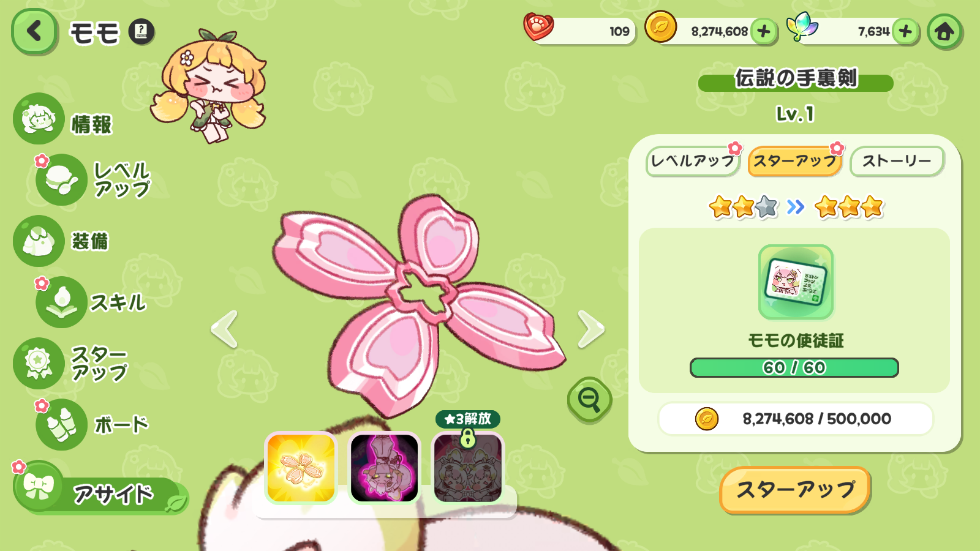Open the ボード board sidebar icon
The width and height of the screenshot is (980, 551).
point(61,424)
